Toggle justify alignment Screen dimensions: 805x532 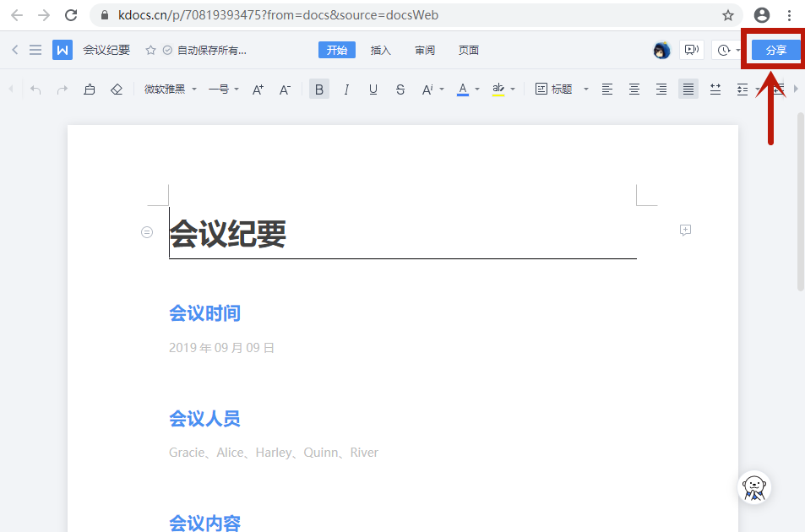pos(688,89)
